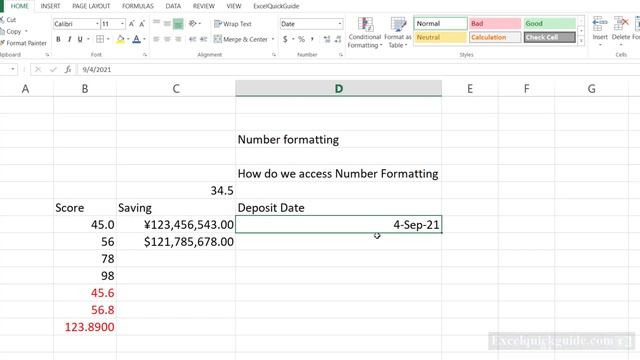
Task: Switch to the VIEW tab
Action: (x=234, y=6)
